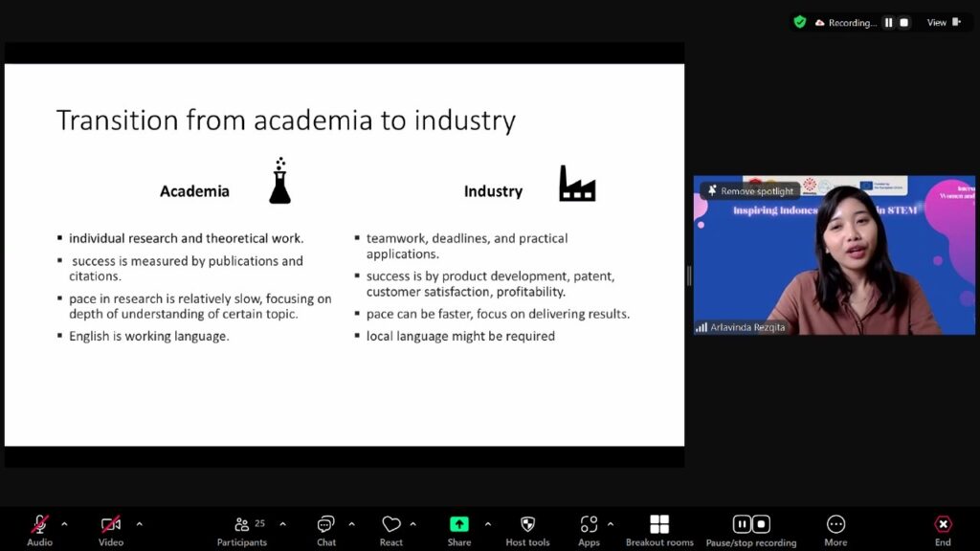The height and width of the screenshot is (551, 980).
Task: Unmute the microphone via Audio icon
Action: coord(39,524)
